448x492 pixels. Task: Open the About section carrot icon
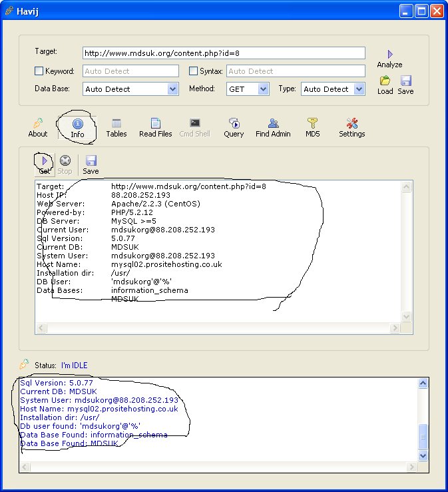38,123
